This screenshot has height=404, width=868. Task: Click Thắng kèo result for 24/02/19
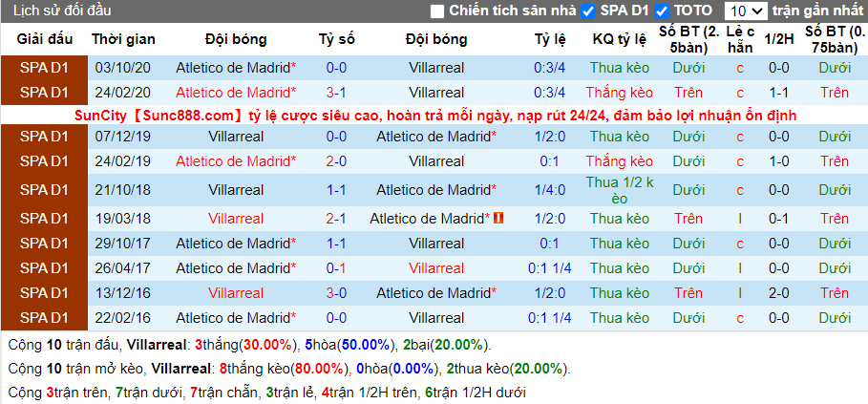[620, 161]
